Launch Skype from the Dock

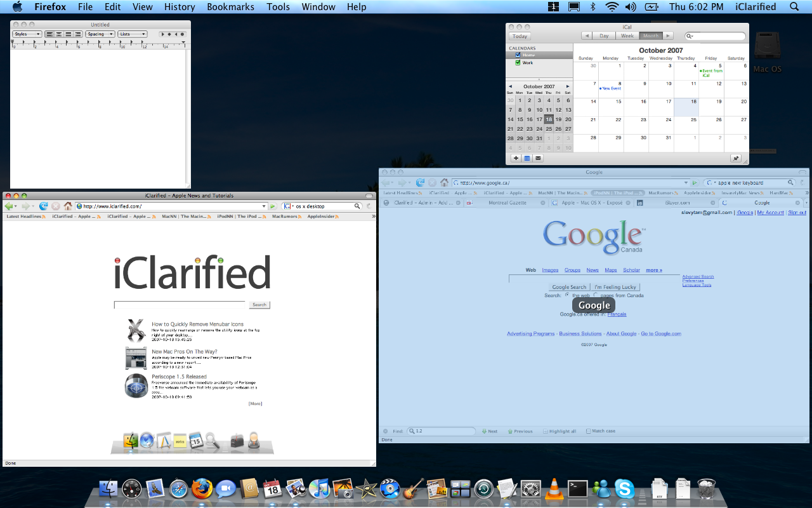(x=624, y=489)
